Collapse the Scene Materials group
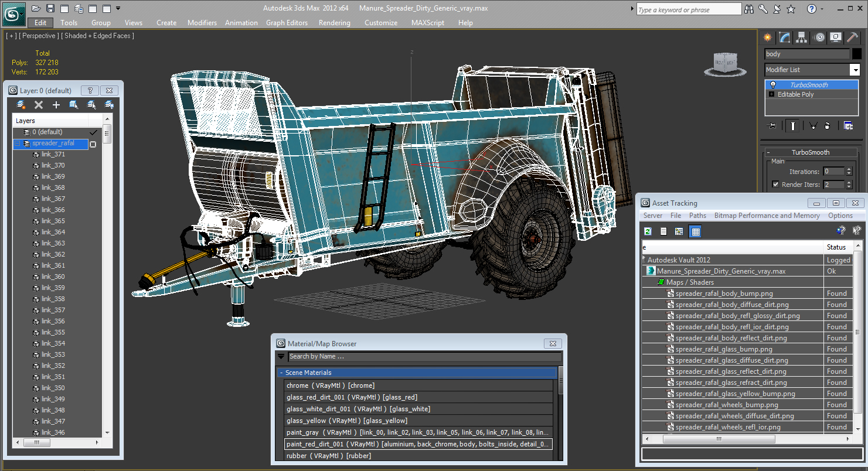The image size is (868, 471). [x=281, y=373]
